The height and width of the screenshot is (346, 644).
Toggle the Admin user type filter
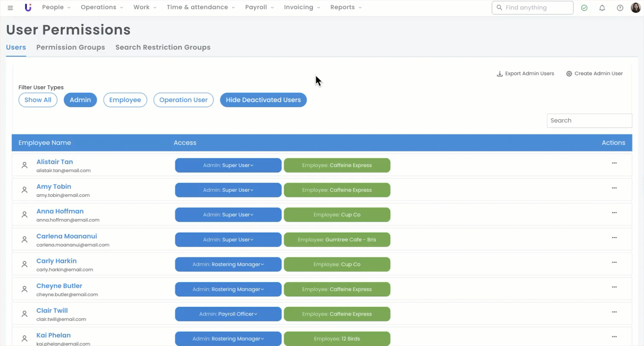[x=80, y=100]
